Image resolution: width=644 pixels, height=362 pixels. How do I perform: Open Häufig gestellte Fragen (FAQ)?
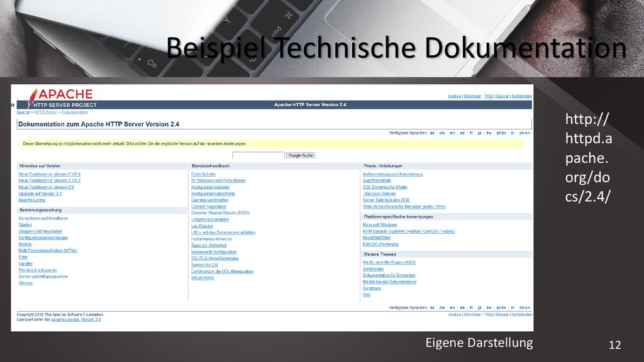[x=389, y=262]
